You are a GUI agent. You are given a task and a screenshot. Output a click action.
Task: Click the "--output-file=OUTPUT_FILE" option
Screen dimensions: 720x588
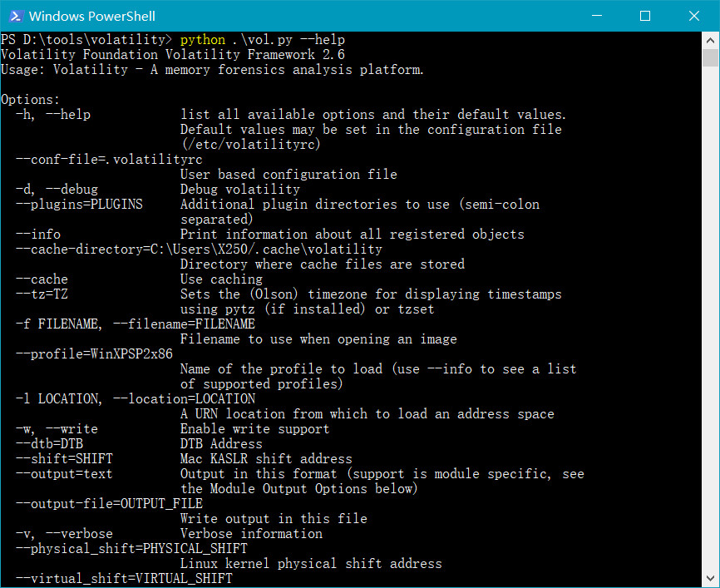coord(109,504)
